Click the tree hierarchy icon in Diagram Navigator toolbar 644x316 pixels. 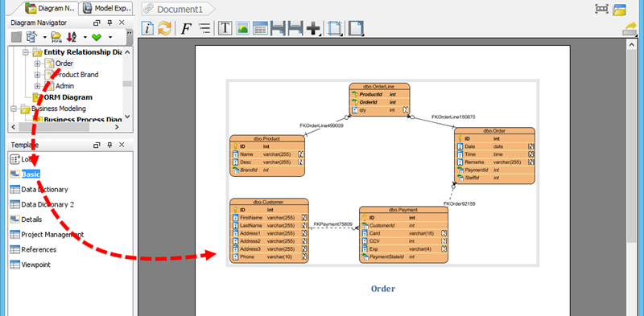tap(31, 37)
